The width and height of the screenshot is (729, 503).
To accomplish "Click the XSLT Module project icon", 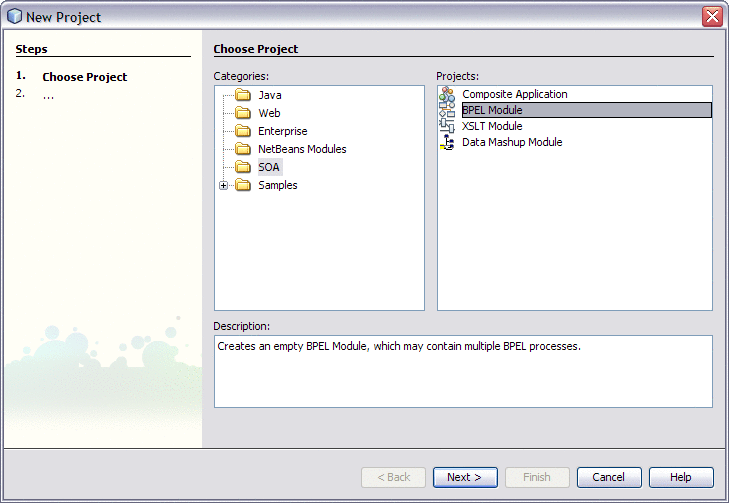I will tap(447, 126).
